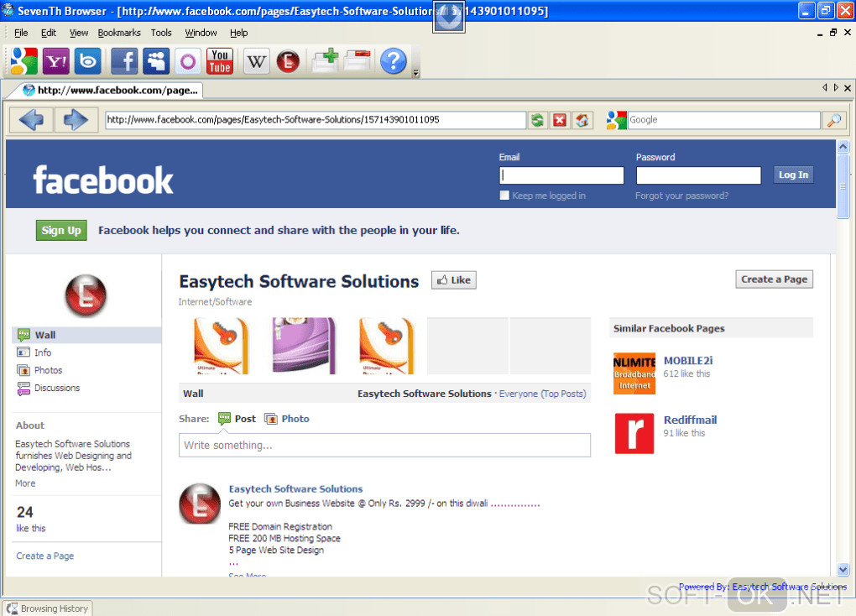
Task: Refresh page with green arrows icon
Action: [x=537, y=120]
